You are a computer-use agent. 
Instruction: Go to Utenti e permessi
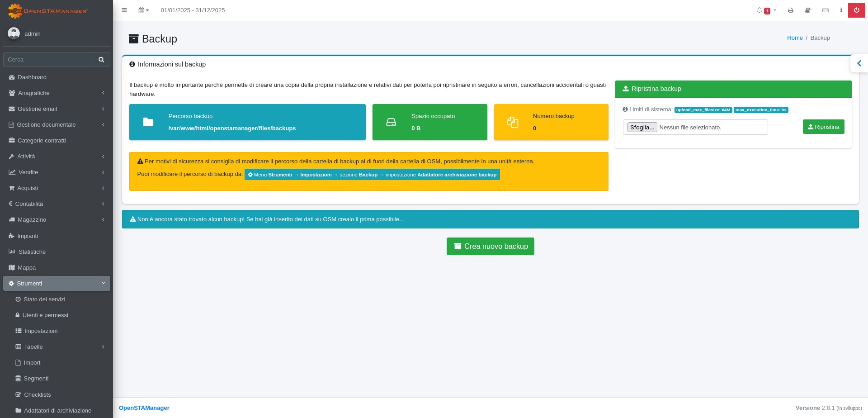coord(45,315)
